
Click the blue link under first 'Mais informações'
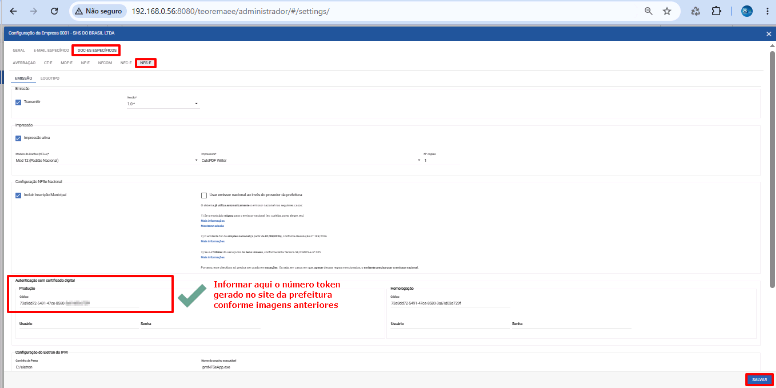[212, 226]
